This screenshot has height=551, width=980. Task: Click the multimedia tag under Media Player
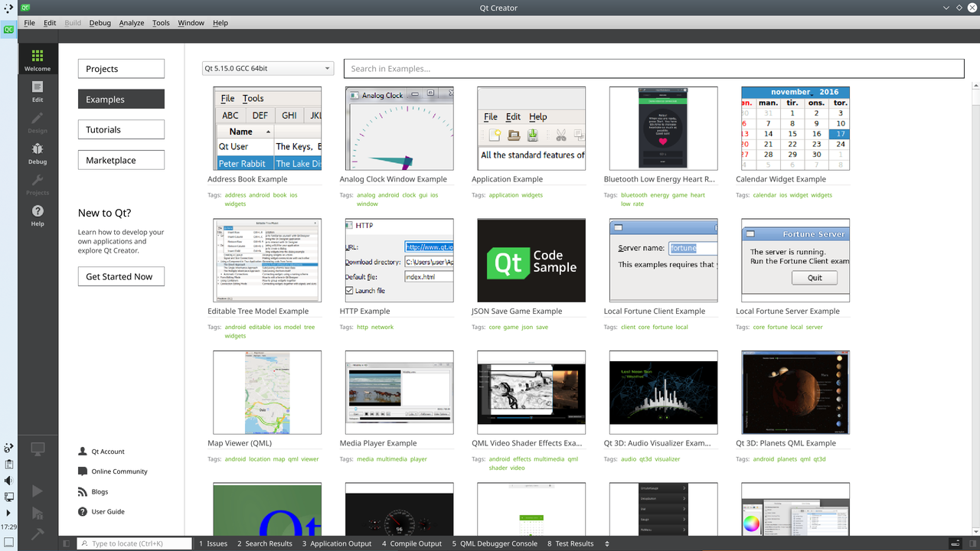pyautogui.click(x=392, y=459)
